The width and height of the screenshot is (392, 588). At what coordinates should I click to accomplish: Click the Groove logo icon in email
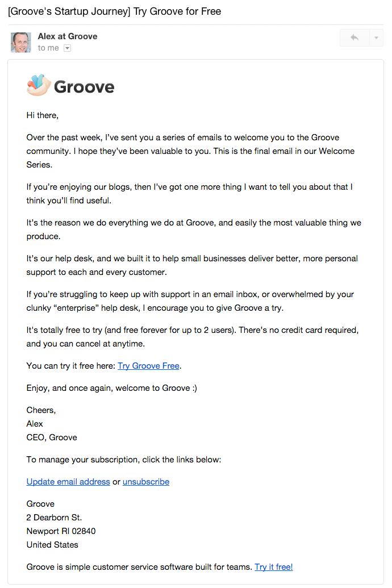[39, 86]
